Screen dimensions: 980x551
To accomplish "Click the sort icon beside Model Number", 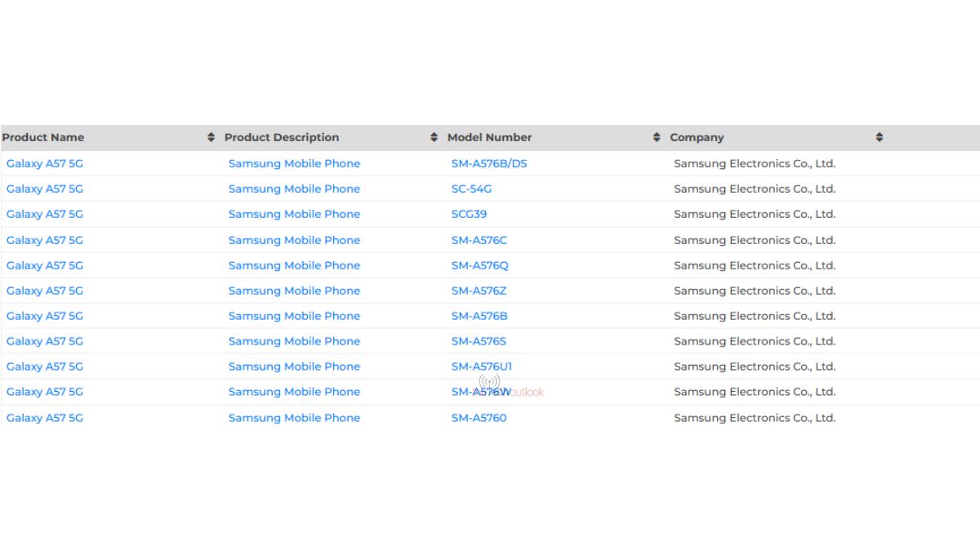I will (656, 137).
